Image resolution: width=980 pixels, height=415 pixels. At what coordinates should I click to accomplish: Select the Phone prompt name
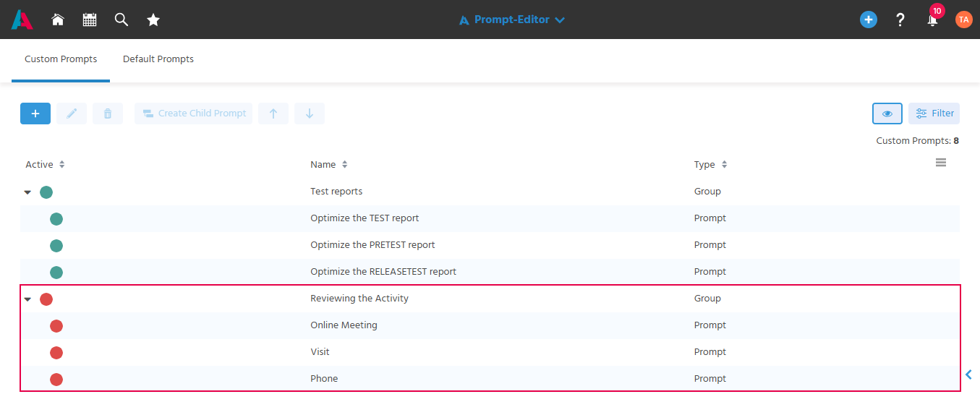pos(324,379)
